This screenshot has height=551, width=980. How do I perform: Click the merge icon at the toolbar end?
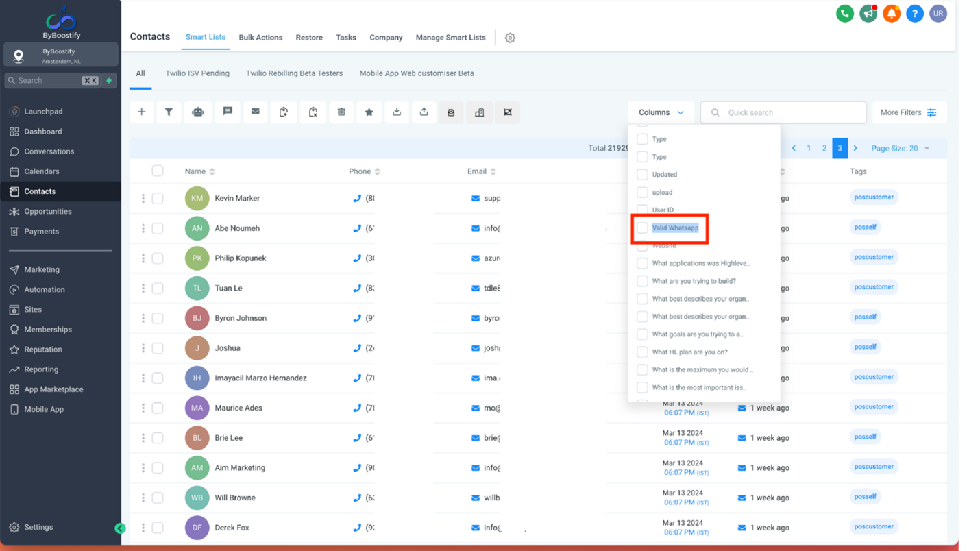pos(508,112)
